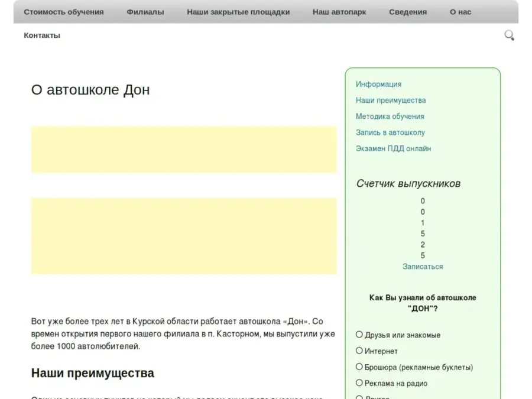The width and height of the screenshot is (532, 399).
Task: Open the Экзамен ПДД онлайн link
Action: point(394,148)
